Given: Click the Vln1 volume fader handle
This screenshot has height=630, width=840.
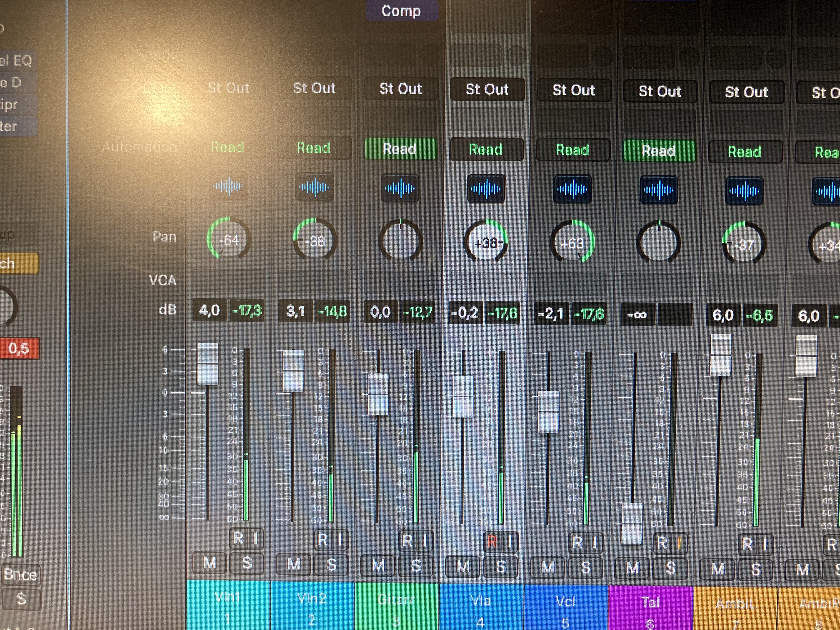Looking at the screenshot, I should 208,364.
